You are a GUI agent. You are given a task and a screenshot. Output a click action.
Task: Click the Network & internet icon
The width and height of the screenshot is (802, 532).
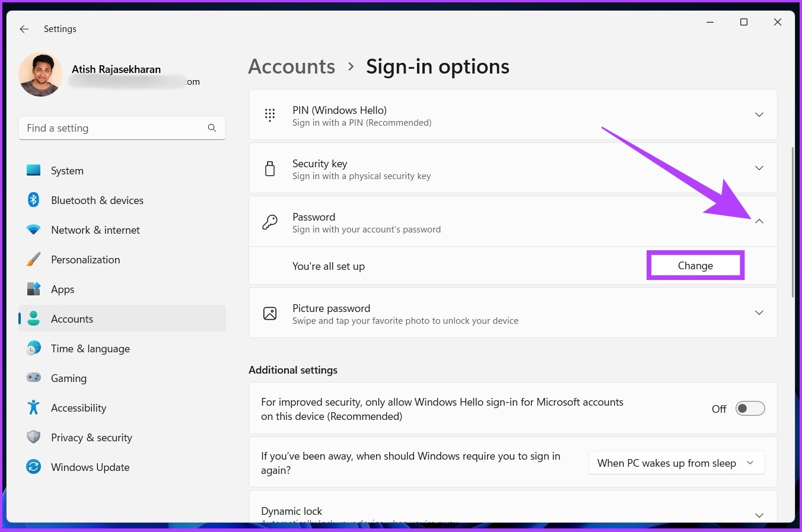(x=33, y=230)
